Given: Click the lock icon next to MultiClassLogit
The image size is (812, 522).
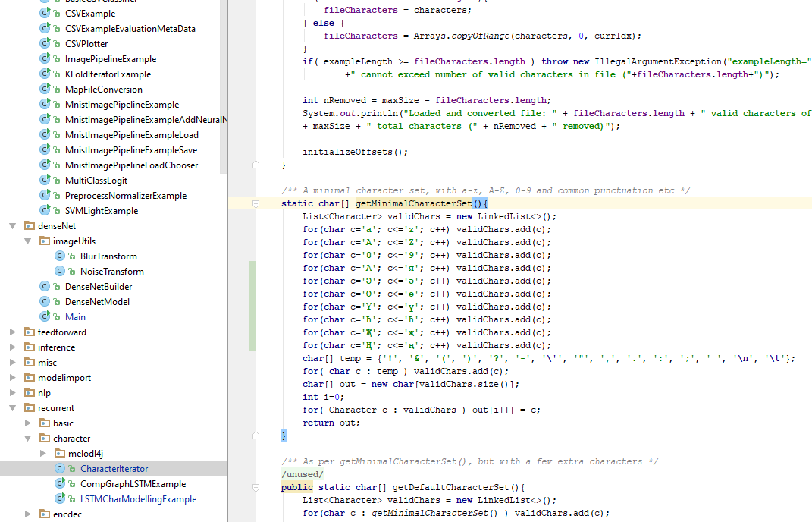Looking at the screenshot, I should [57, 181].
